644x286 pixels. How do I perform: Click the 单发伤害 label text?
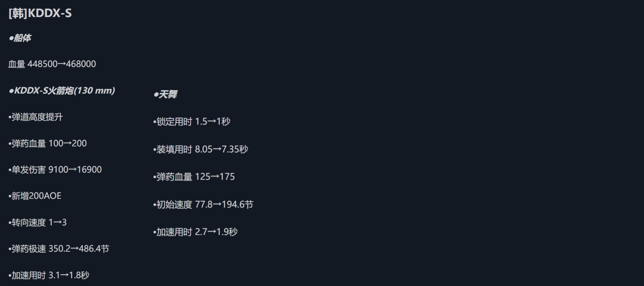(x=29, y=170)
